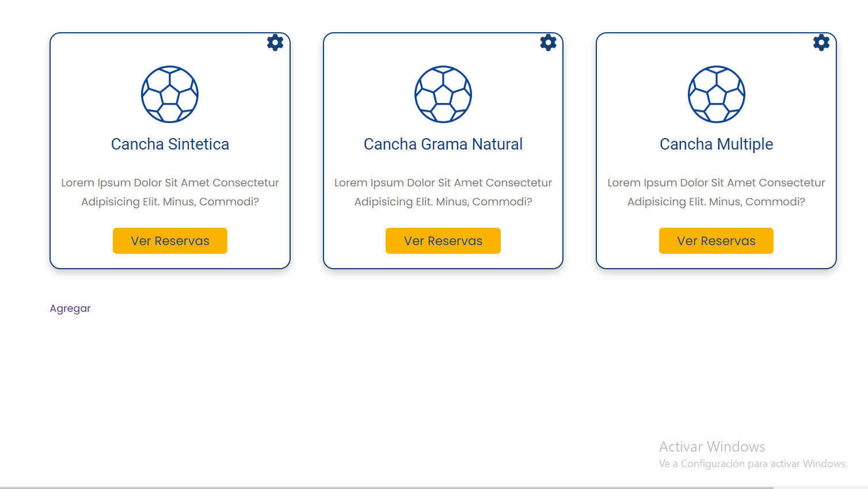Click the horizontal scrollbar at page bottom
The height and width of the screenshot is (489, 868).
[387, 487]
